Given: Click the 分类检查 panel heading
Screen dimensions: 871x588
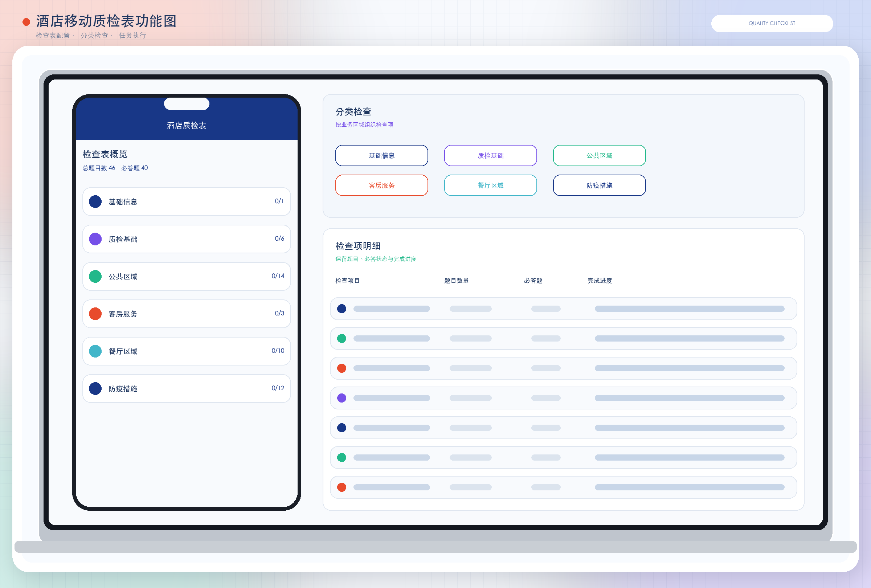Looking at the screenshot, I should 353,112.
